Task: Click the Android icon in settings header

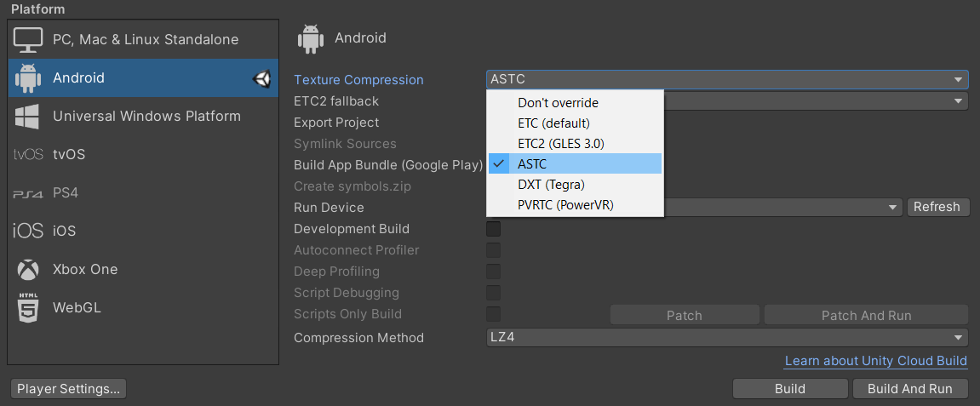Action: (x=312, y=38)
